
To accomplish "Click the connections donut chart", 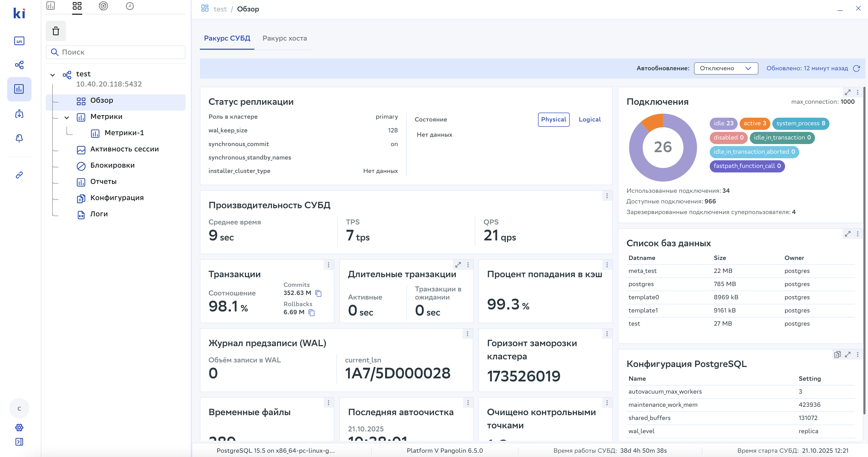I will click(663, 148).
